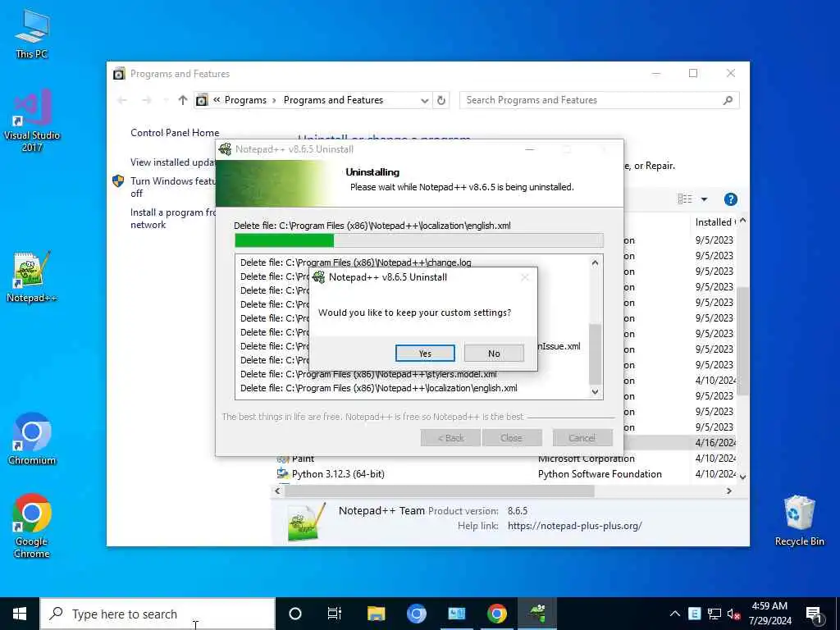Click No to discard custom settings

click(x=494, y=353)
